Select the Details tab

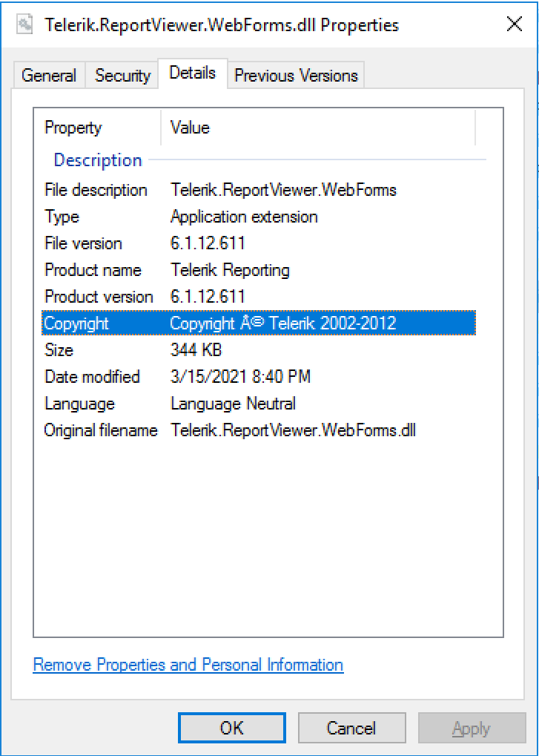tap(193, 73)
